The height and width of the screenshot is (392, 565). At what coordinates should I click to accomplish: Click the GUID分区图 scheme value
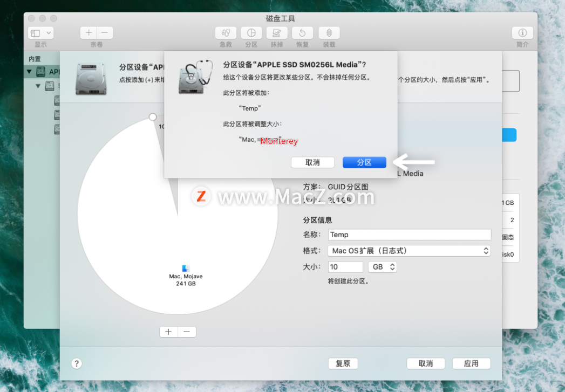348,187
